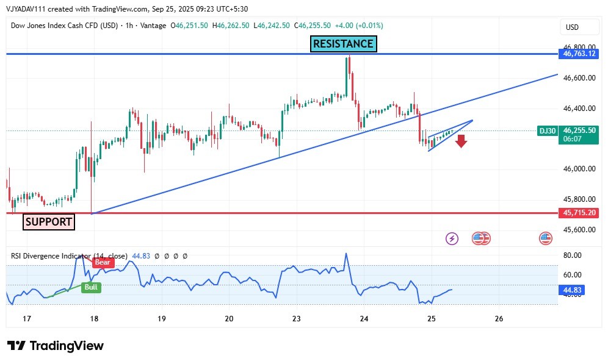The height and width of the screenshot is (364, 608).
Task: Click the 46,763.12 resistance price label
Action: [x=579, y=54]
